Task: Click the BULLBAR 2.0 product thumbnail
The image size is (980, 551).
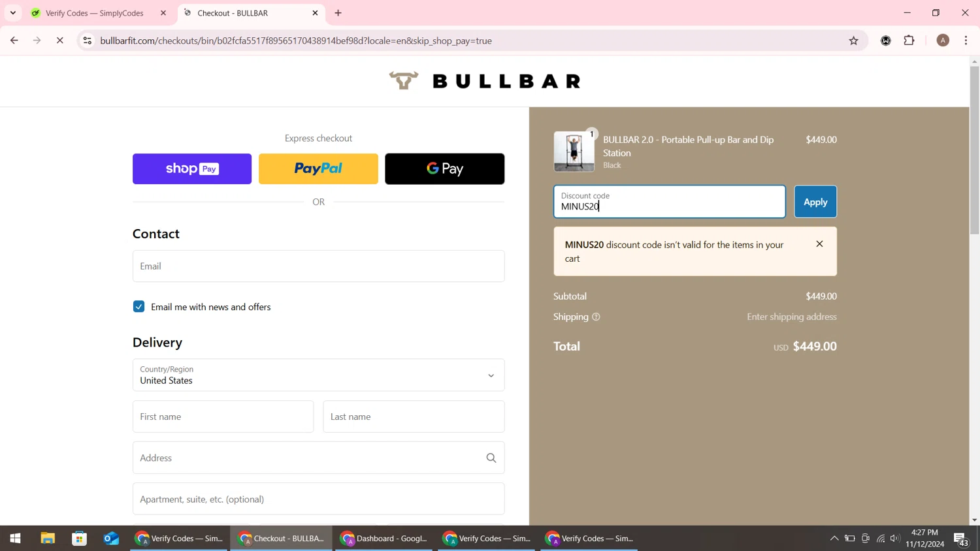Action: coord(574,151)
